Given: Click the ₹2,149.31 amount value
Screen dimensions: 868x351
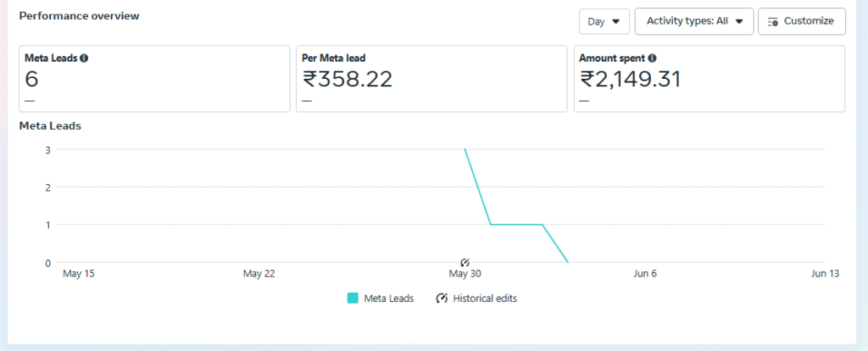Looking at the screenshot, I should [631, 79].
